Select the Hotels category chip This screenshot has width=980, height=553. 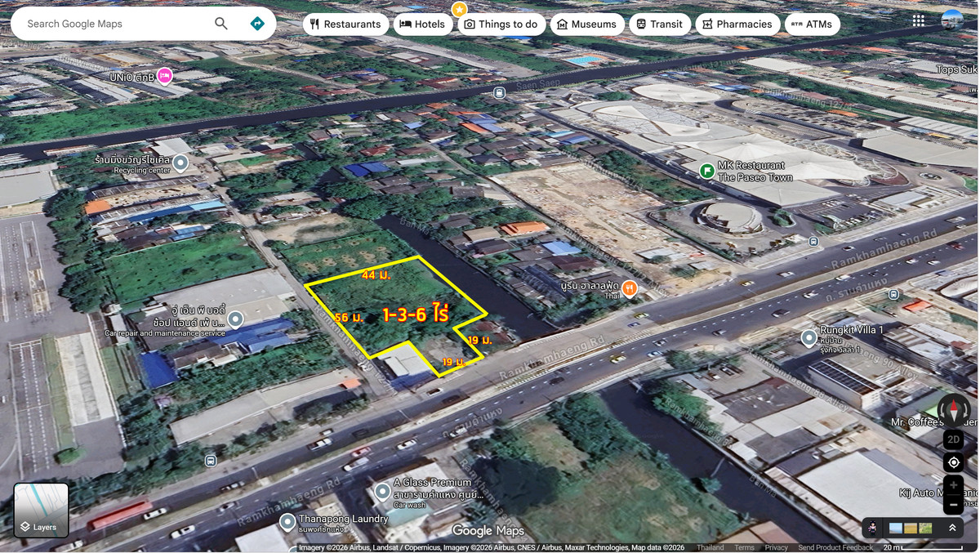(x=423, y=24)
